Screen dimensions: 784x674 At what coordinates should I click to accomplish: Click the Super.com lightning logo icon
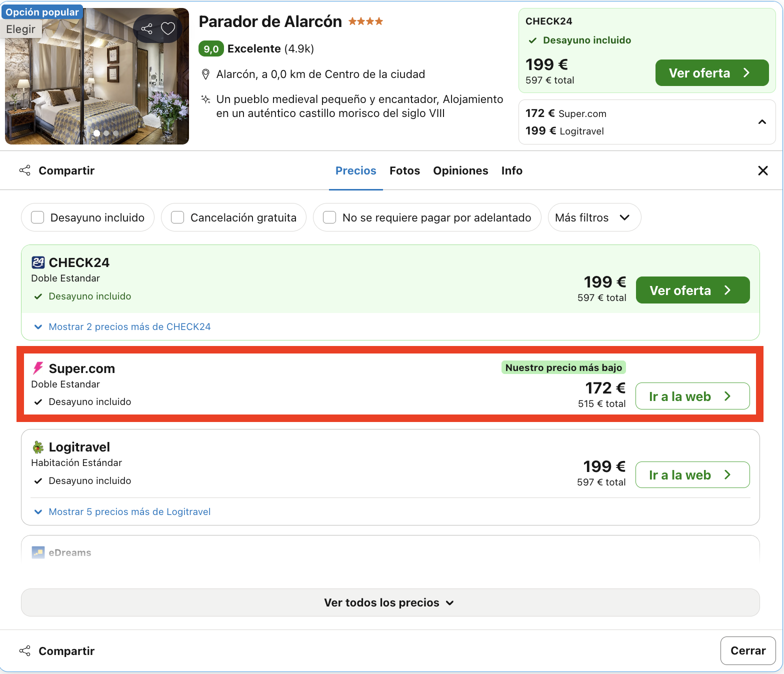38,368
